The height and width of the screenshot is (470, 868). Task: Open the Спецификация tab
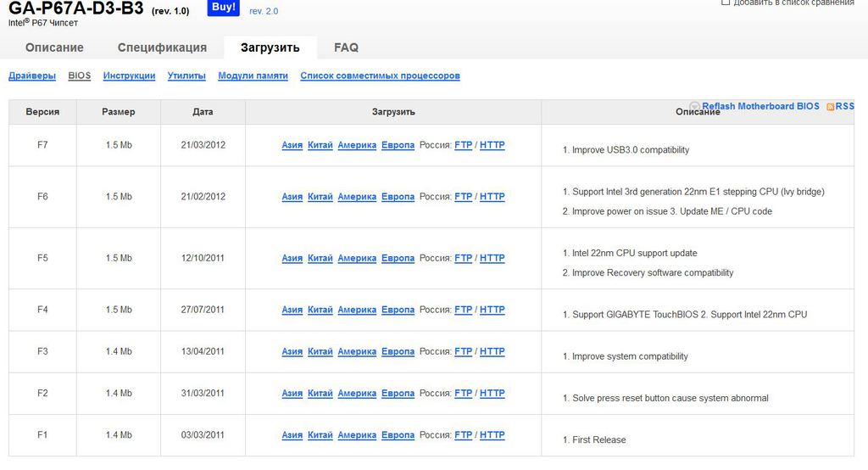pyautogui.click(x=162, y=48)
